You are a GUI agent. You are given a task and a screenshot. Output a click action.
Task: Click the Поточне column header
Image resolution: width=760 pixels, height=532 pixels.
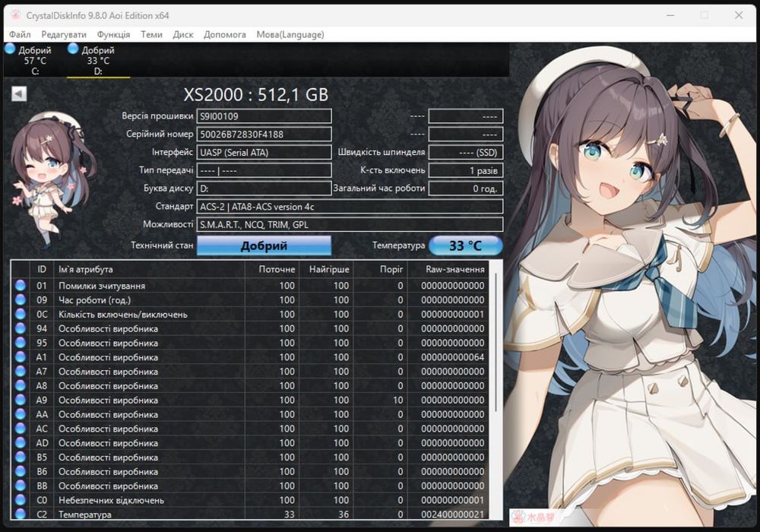pos(272,269)
